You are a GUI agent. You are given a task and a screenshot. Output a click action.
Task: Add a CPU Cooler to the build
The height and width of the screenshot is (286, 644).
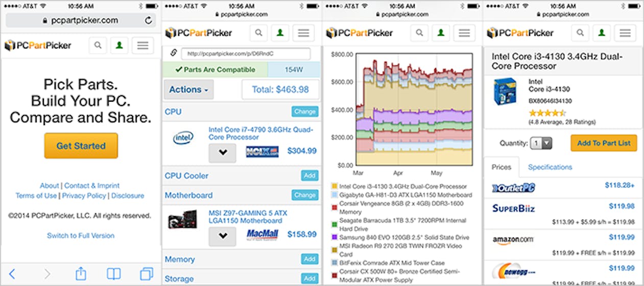pos(309,176)
